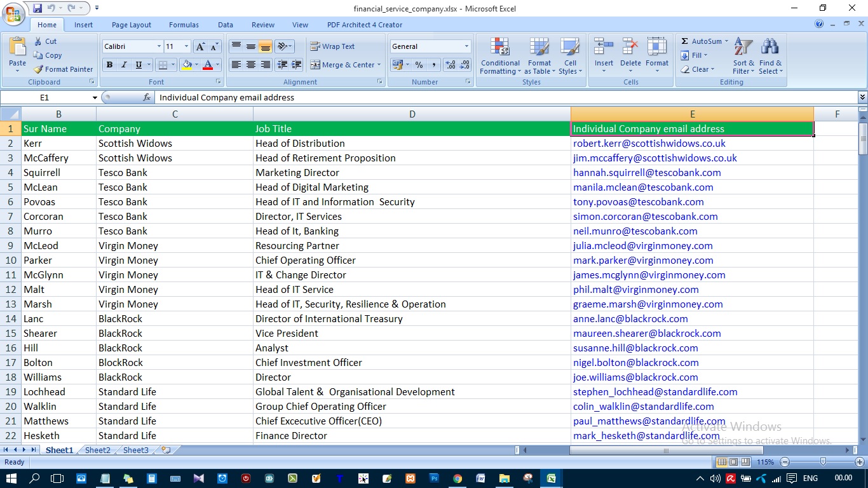The height and width of the screenshot is (488, 868).
Task: Switch to the Insert ribbon tab
Action: coord(83,25)
